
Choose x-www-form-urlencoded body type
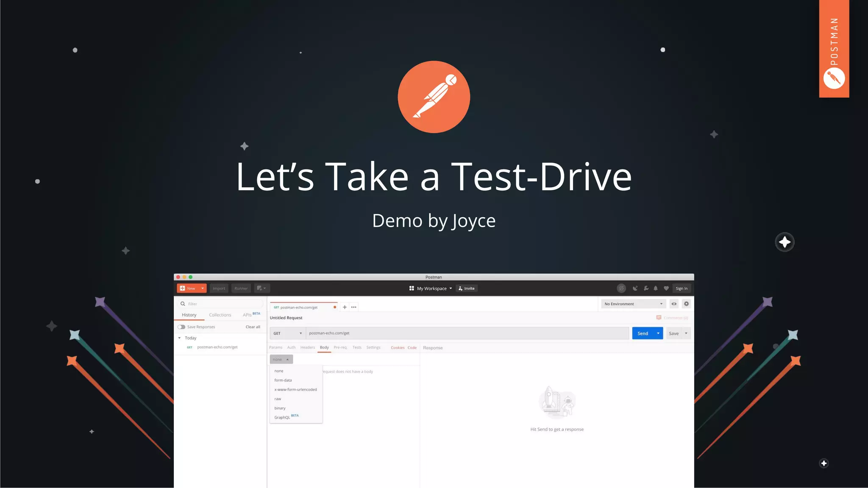click(x=296, y=390)
